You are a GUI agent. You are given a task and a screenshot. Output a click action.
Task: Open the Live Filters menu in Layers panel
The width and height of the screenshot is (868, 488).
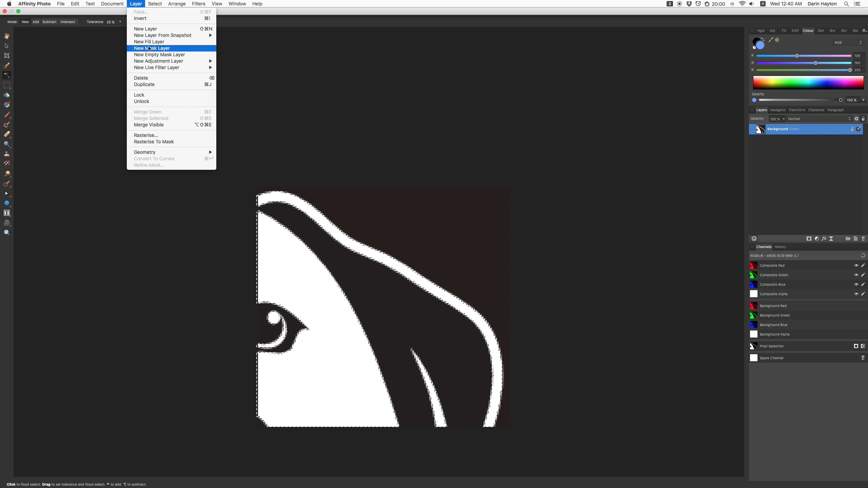[831, 239]
